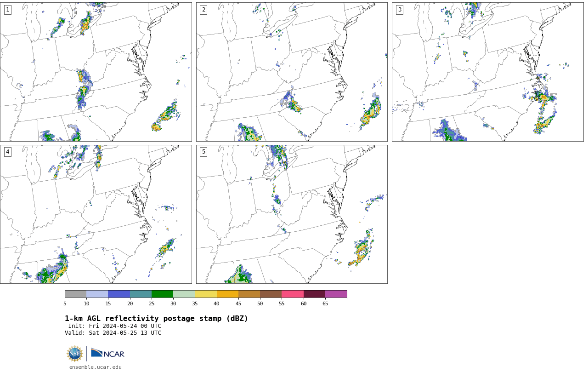The height and width of the screenshot is (372, 588).
Task: Open ensemble member 3 reflectivity map
Action: pyautogui.click(x=487, y=72)
